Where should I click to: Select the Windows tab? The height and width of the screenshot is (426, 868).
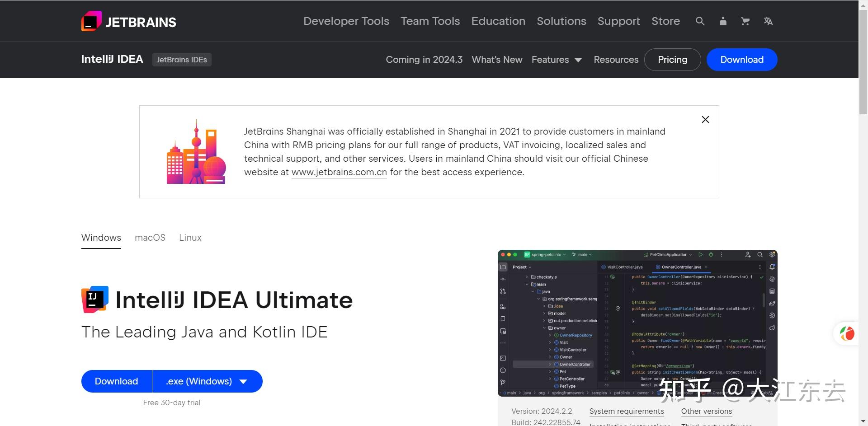pos(101,238)
